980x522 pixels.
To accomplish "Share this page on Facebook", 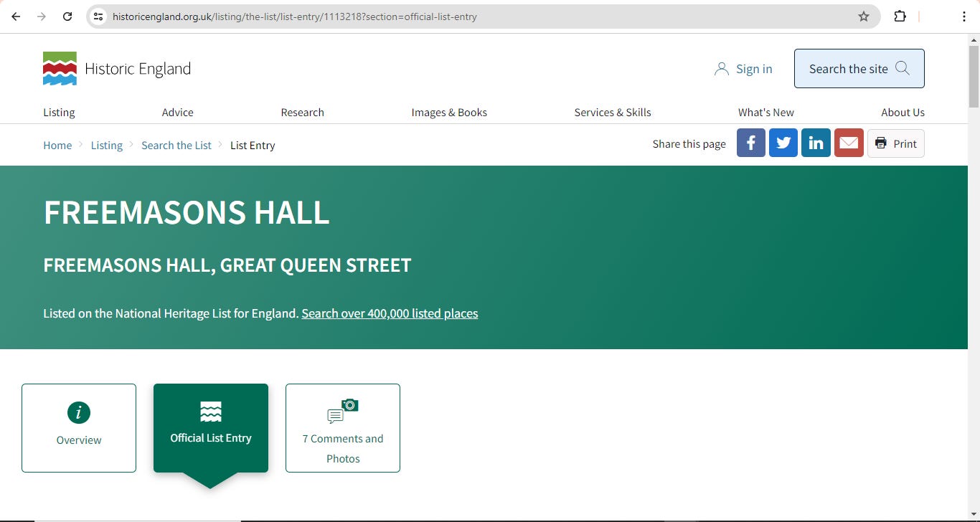I will click(x=751, y=143).
